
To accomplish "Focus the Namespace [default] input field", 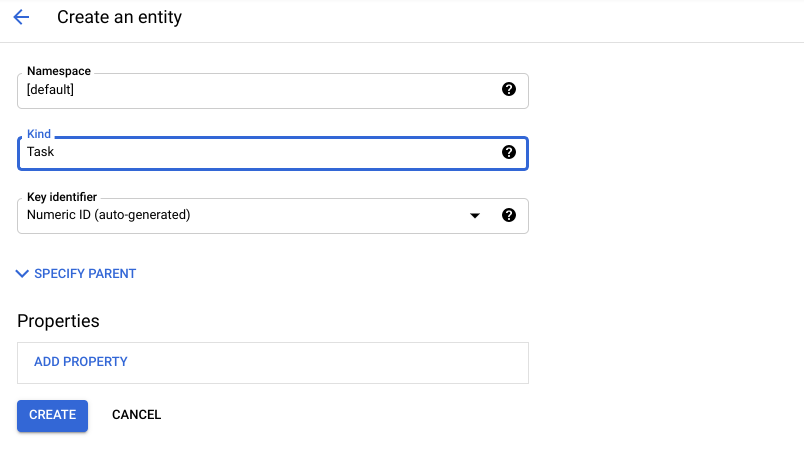I will coord(273,91).
